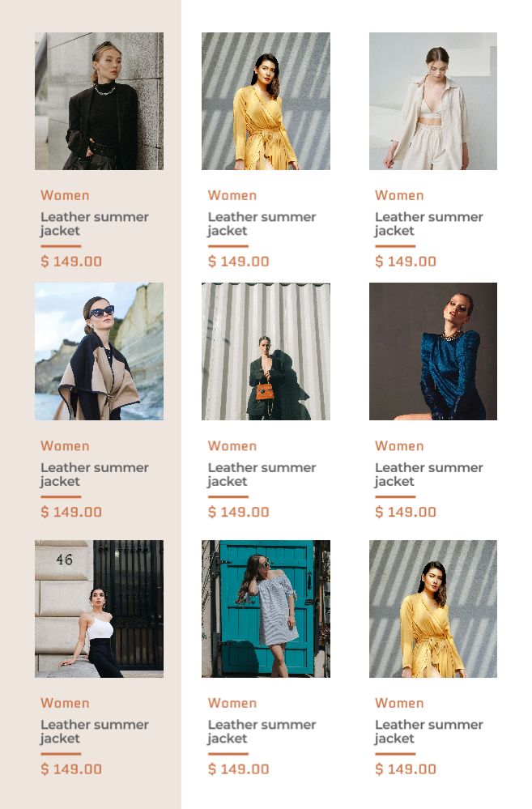Open Leather summer jacket title under teal door photo
Viewport: 532px width, 809px height.
pos(262,731)
